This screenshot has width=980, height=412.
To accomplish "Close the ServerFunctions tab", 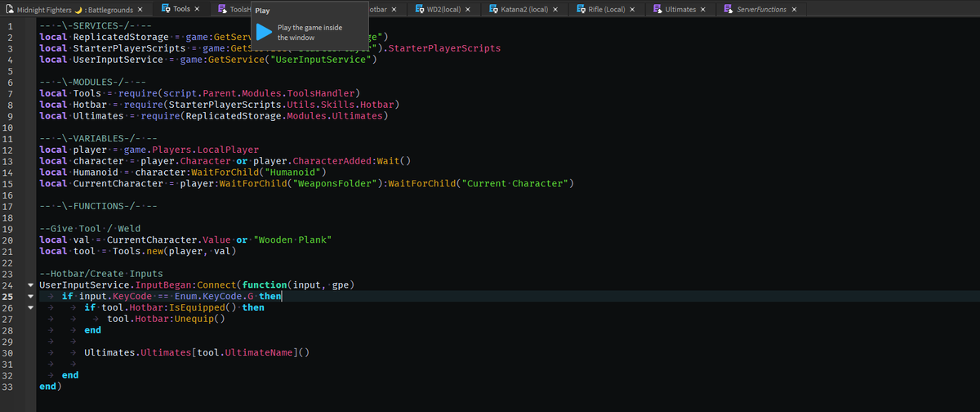I will [x=794, y=10].
